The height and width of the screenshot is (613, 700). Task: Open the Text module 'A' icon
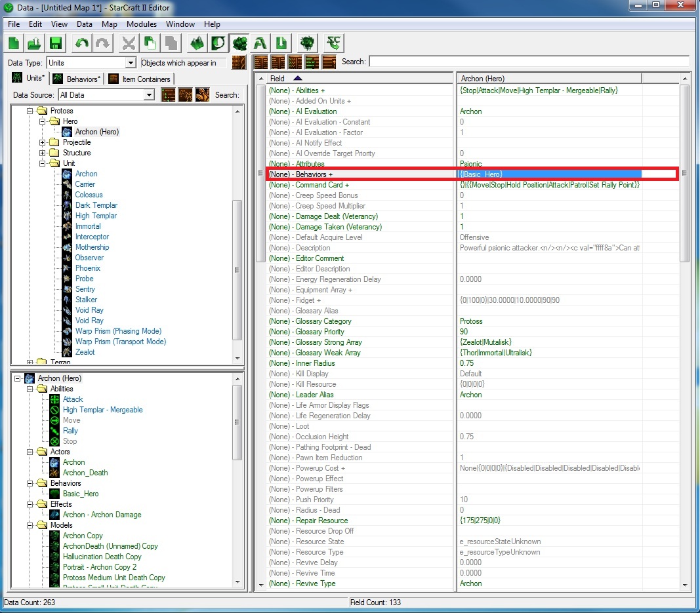[260, 43]
